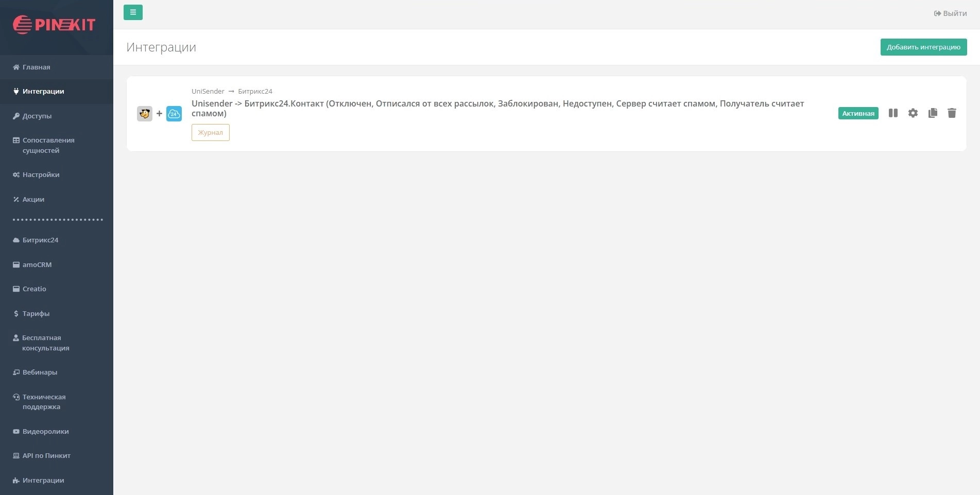This screenshot has width=980, height=495.
Task: Click Добавить интеграцию button
Action: coord(923,47)
